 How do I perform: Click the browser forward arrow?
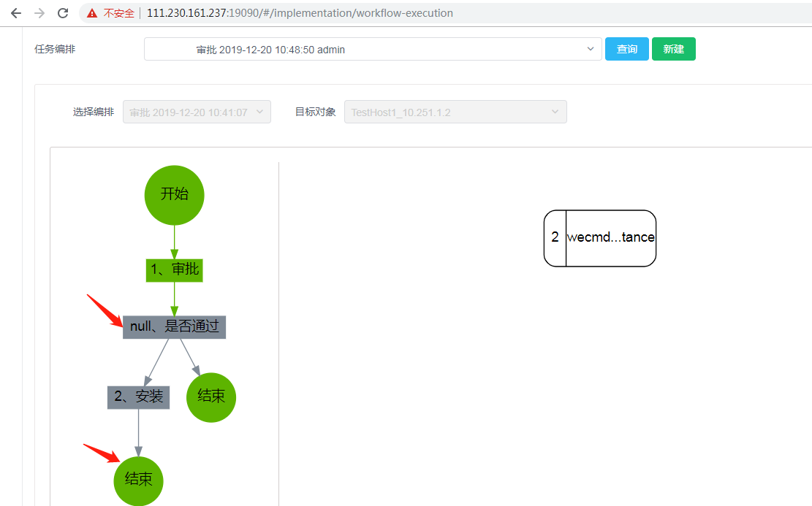pos(39,13)
